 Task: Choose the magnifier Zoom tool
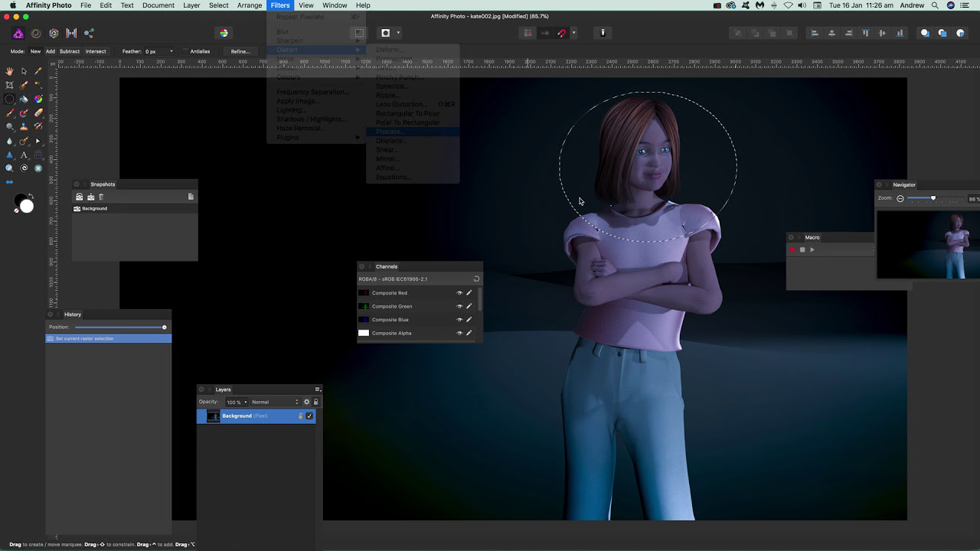click(9, 168)
